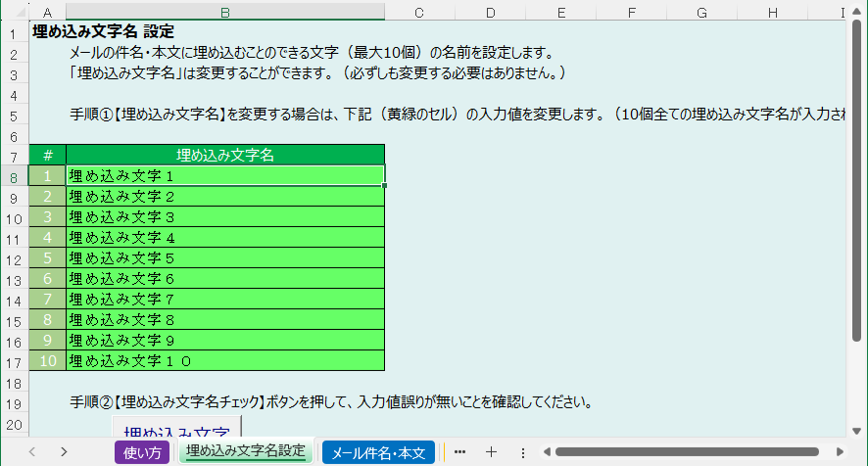Viewport: 868px width, 466px height.
Task: Add a new sheet with the plus icon
Action: click(x=491, y=452)
